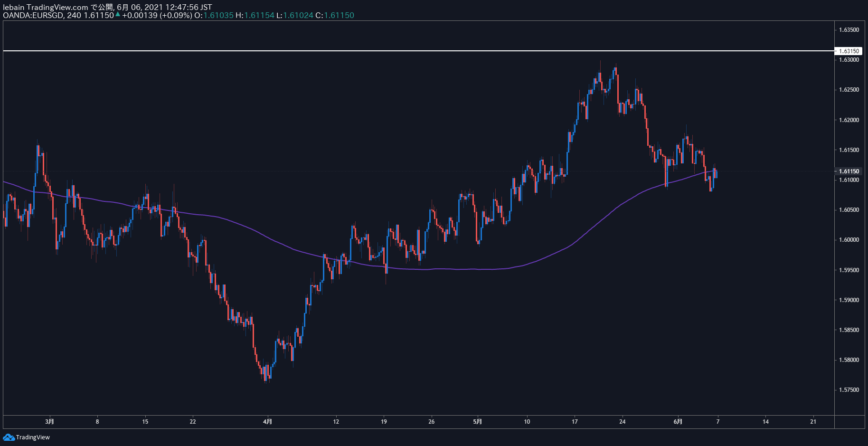This screenshot has width=868, height=446.
Task: Click the 3月 date label on time axis
Action: point(49,421)
